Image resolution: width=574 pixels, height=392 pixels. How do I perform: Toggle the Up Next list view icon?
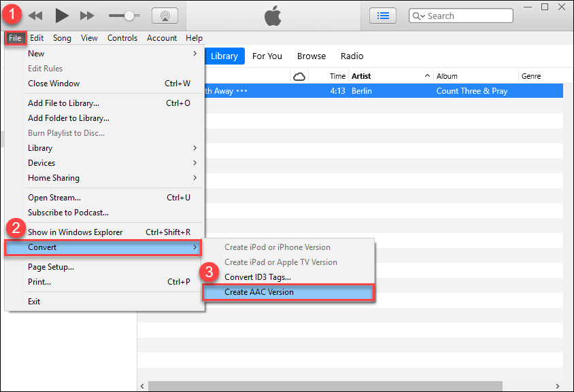[383, 15]
